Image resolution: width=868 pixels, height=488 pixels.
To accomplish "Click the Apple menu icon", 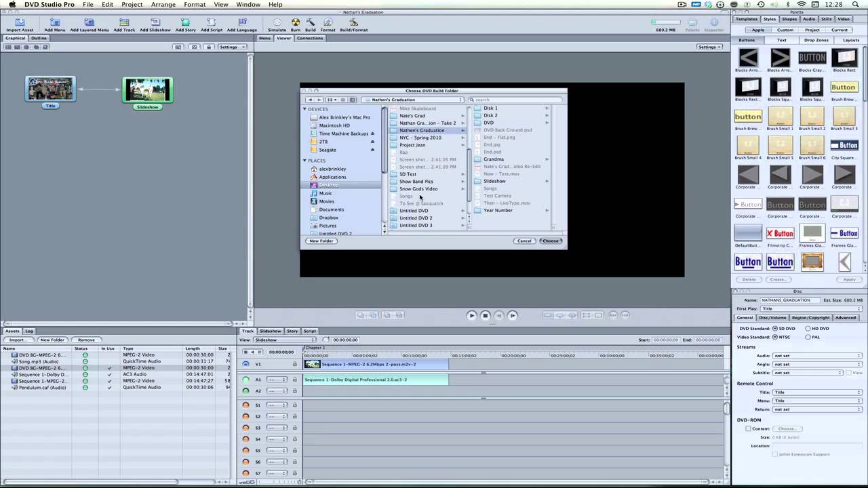I will [12, 5].
